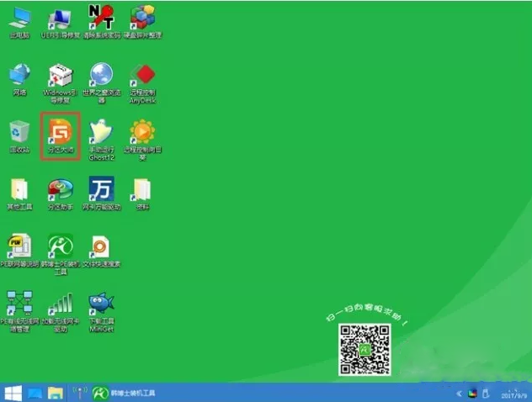
Task: Open the 下载工具 MiniGet fish icon
Action: pos(101,304)
